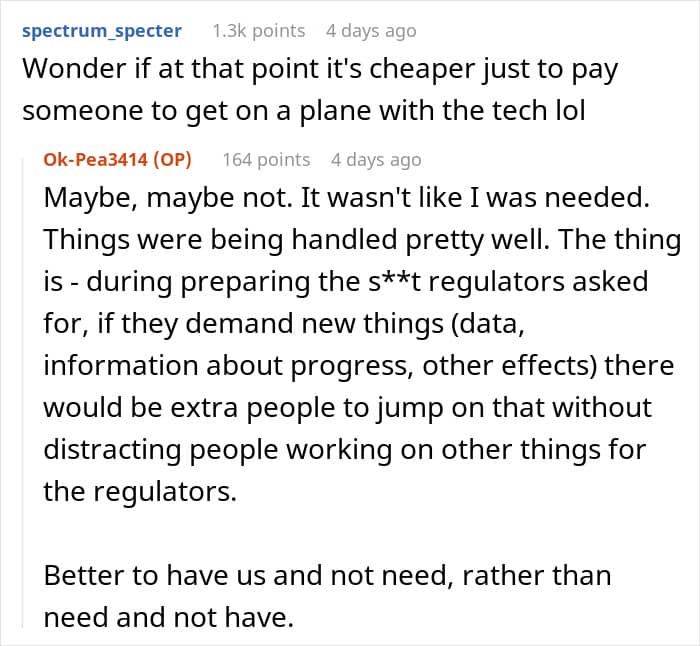Click the text "the regulators." ending first paragraph

(140, 492)
